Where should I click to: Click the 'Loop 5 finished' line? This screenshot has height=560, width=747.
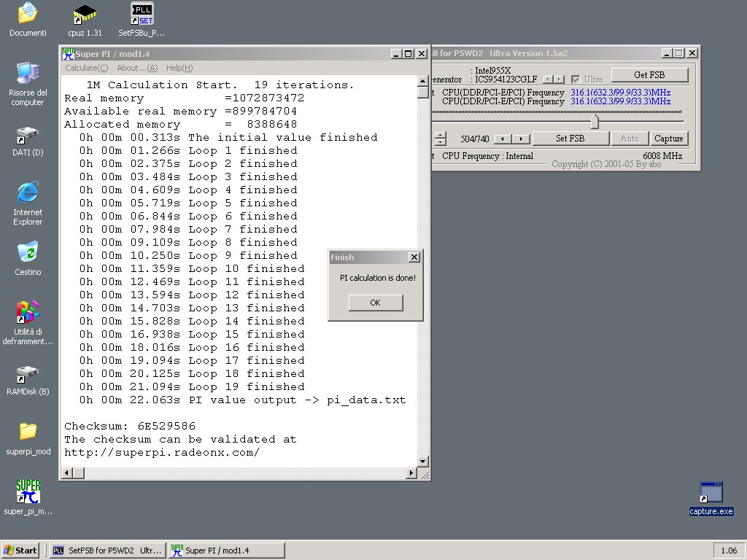click(x=188, y=203)
